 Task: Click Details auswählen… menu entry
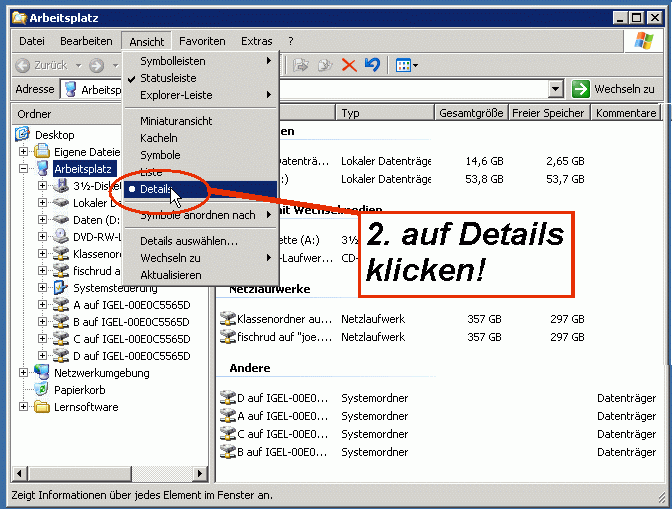pyautogui.click(x=188, y=241)
